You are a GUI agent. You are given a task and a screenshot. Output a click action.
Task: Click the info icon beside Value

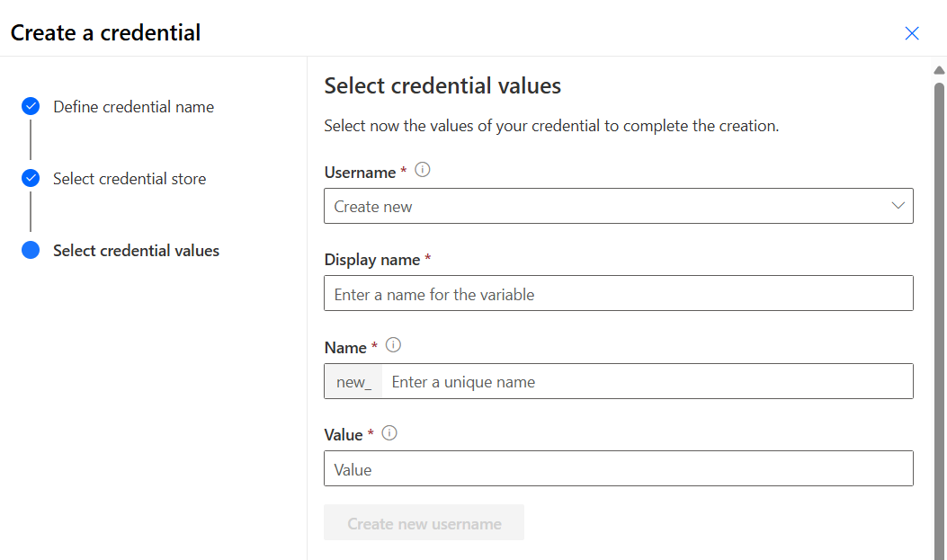tap(388, 432)
